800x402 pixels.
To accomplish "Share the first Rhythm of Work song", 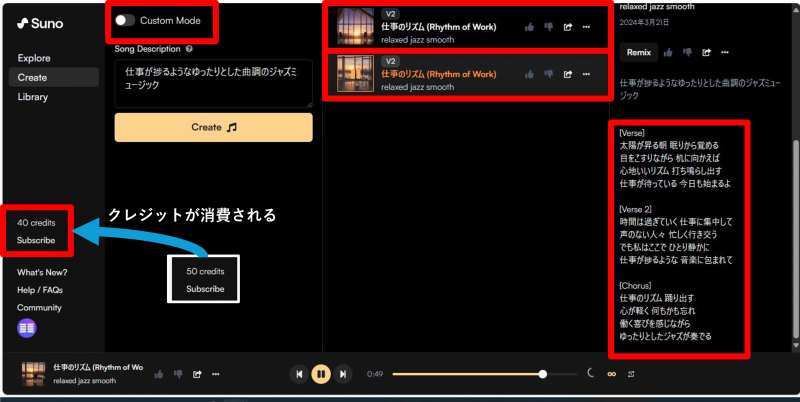I will [x=567, y=27].
